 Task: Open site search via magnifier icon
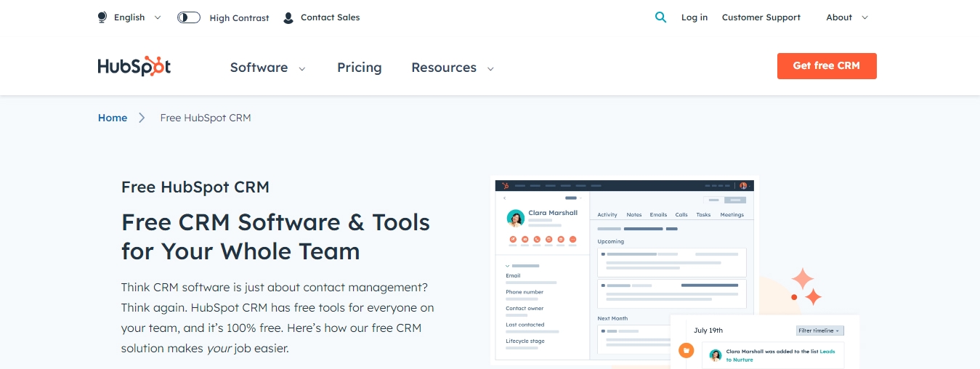(x=660, y=17)
